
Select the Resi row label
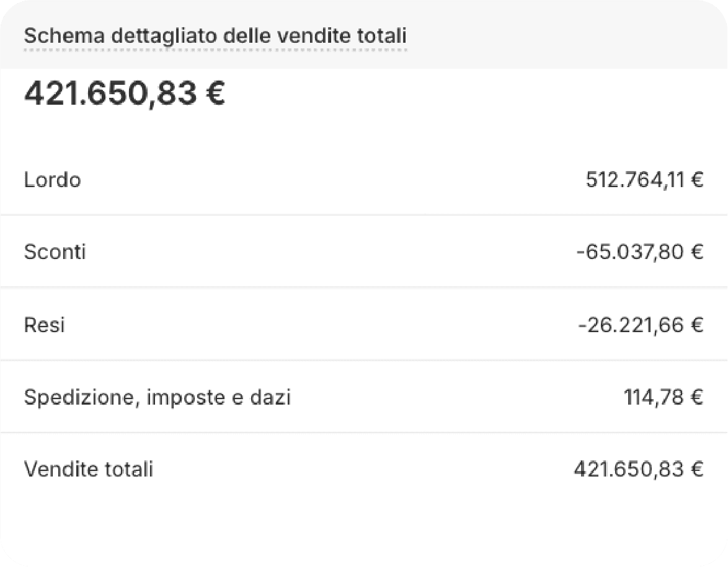(x=44, y=324)
